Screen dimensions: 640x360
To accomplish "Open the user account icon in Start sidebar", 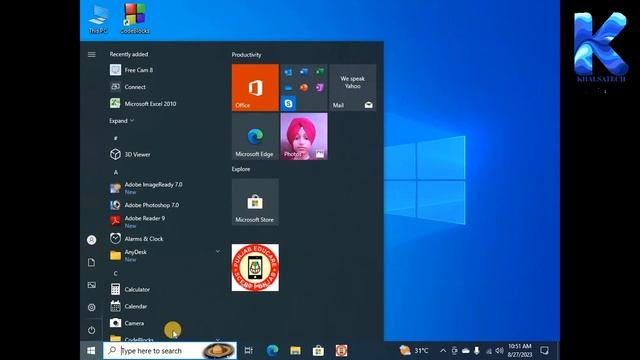I will [x=91, y=240].
